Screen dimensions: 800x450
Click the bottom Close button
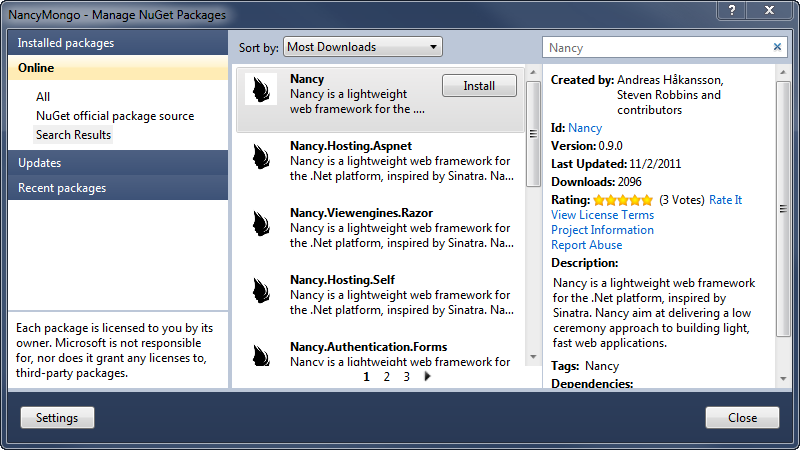coord(742,418)
